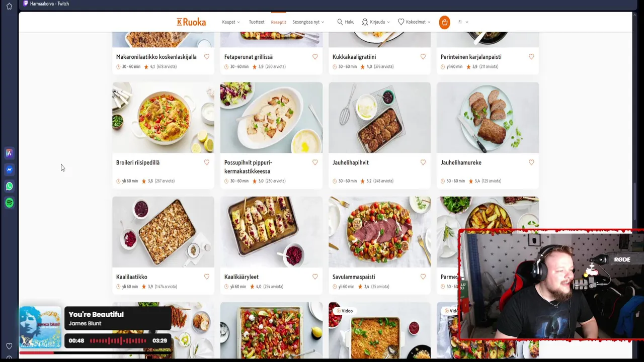Expand the Sesongissa nyt dropdown

(x=308, y=22)
